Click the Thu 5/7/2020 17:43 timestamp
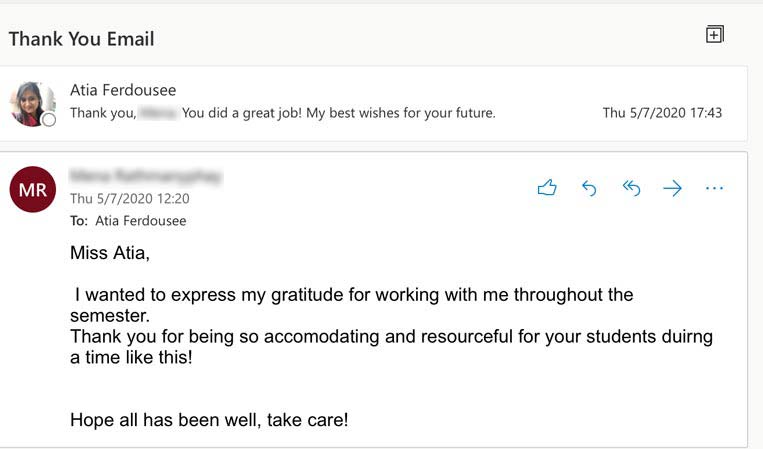Screen dimensions: 763x449 point(661,113)
